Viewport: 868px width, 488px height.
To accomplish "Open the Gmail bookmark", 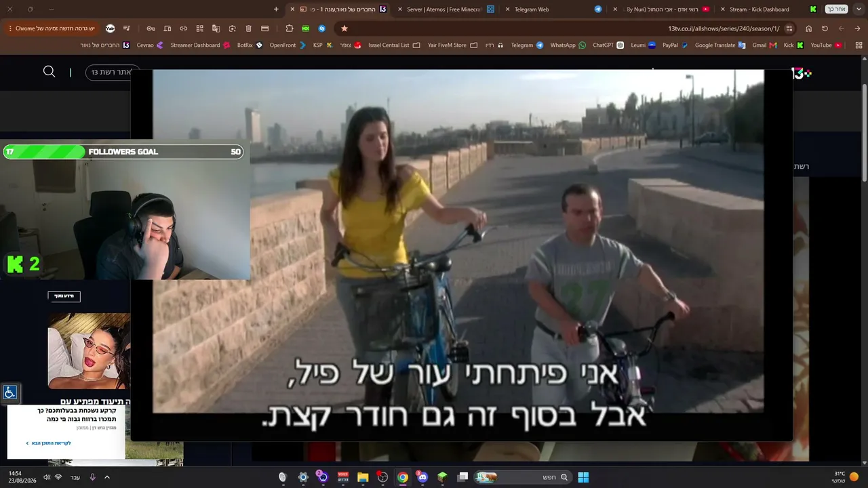I will pyautogui.click(x=764, y=45).
